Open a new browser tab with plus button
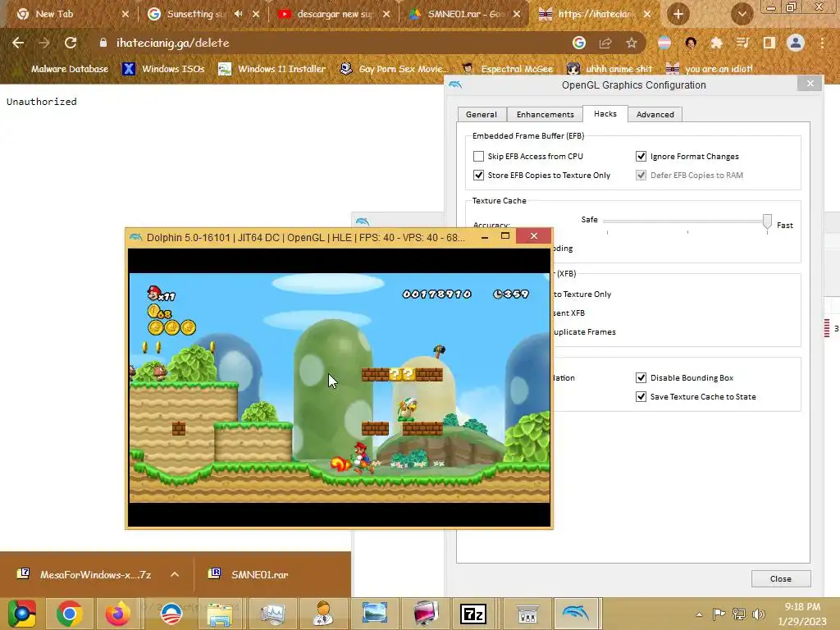This screenshot has height=630, width=840. [x=678, y=14]
